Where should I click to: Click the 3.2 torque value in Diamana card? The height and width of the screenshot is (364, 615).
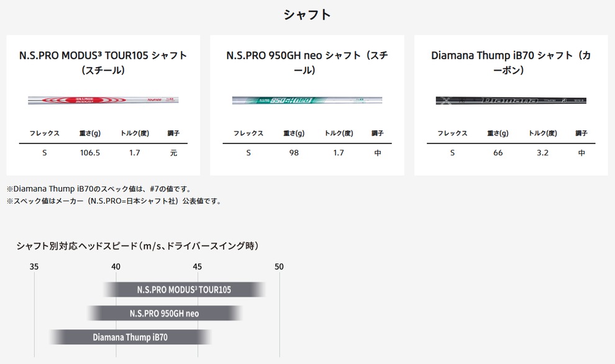[542, 153]
